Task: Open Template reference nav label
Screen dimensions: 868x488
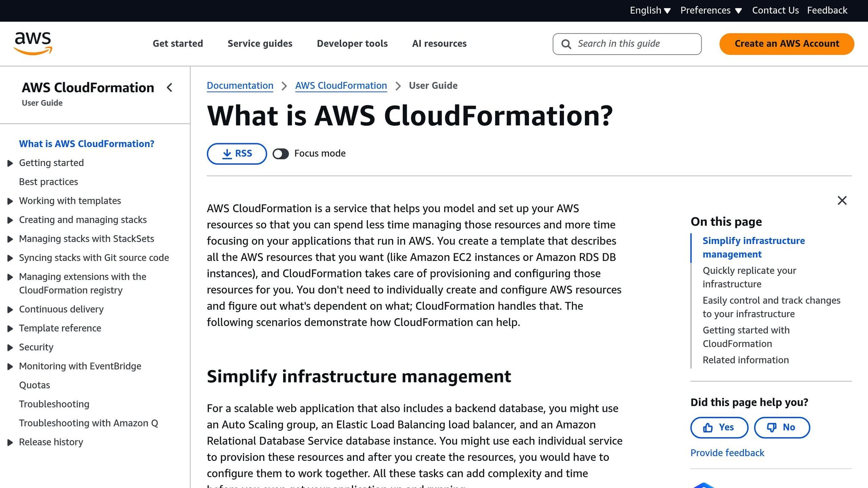Action: (60, 328)
